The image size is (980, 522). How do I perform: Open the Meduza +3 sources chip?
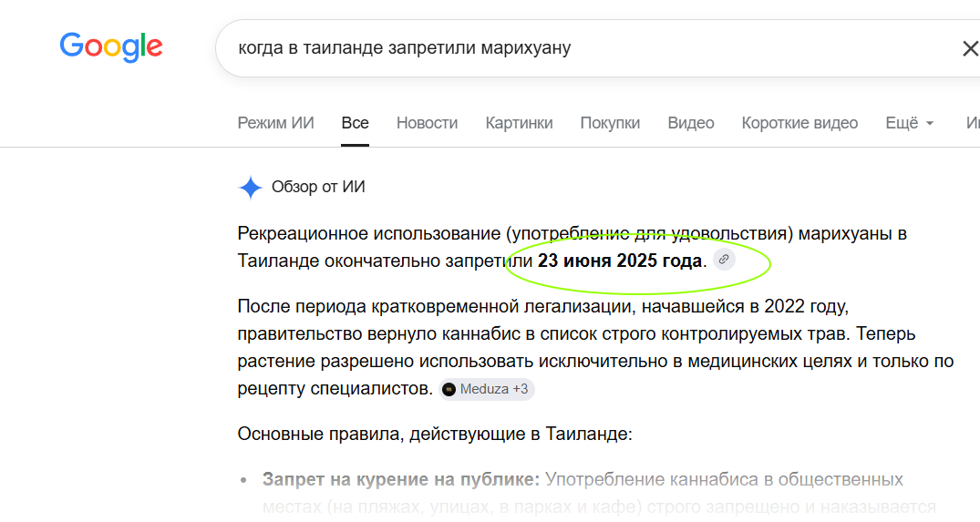pos(486,389)
